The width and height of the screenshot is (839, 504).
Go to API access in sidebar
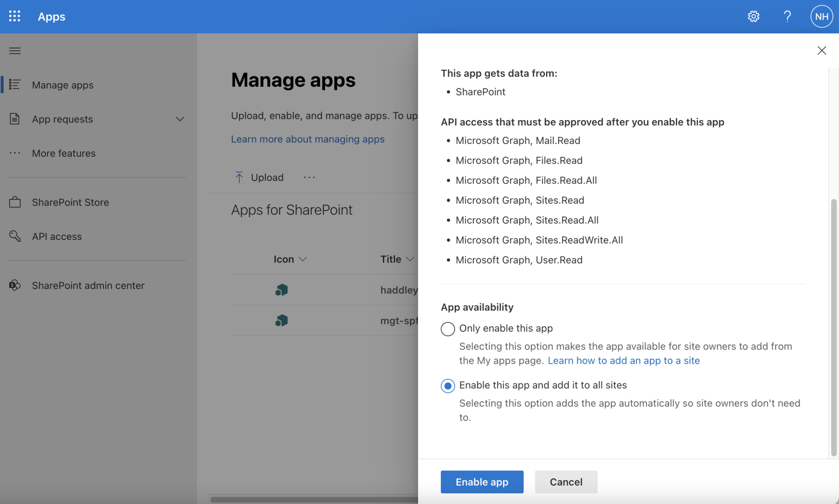click(57, 236)
